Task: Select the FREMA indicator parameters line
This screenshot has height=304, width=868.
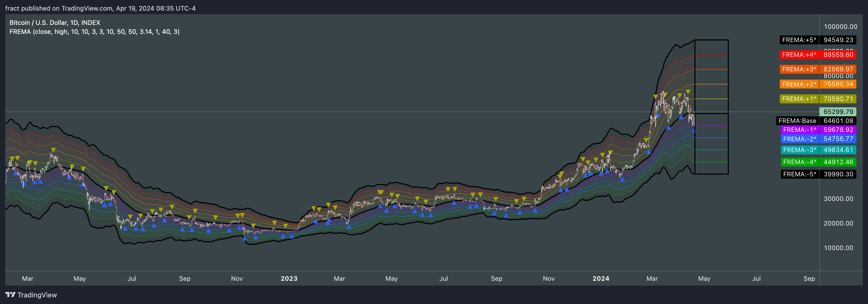Action: coord(94,32)
